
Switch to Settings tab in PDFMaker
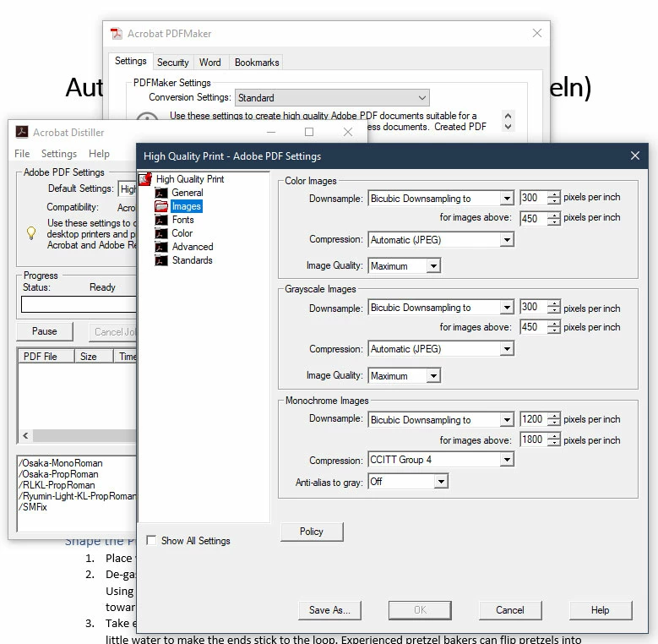pyautogui.click(x=131, y=61)
